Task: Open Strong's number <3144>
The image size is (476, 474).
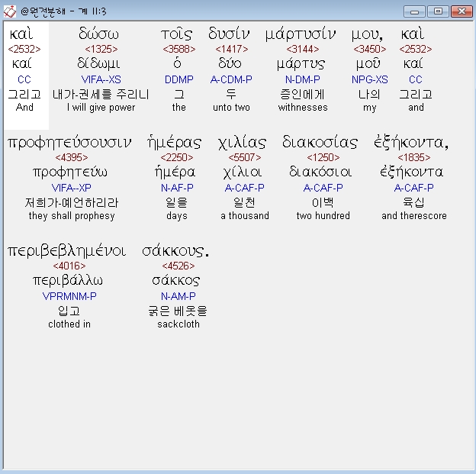Action: pyautogui.click(x=303, y=49)
